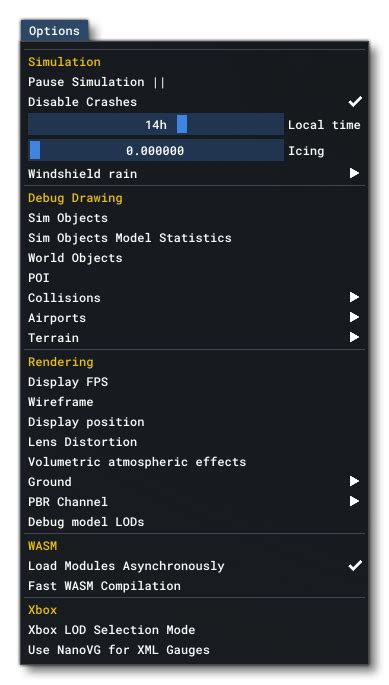Enable Wireframe rendering
The image size is (389, 685).
coord(194,402)
